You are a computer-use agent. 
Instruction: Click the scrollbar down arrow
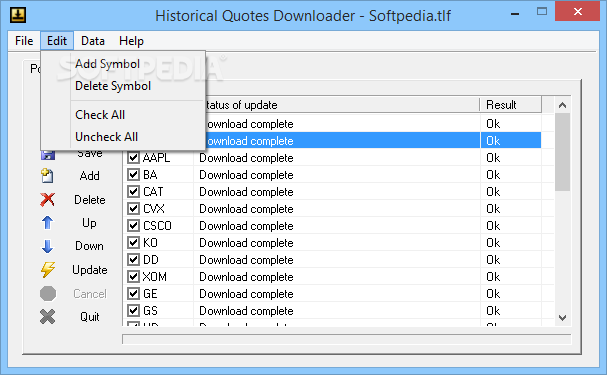(562, 318)
